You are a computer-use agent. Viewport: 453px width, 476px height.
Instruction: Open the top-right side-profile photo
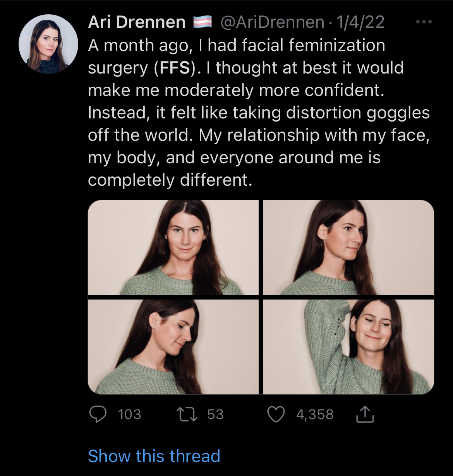(x=348, y=247)
